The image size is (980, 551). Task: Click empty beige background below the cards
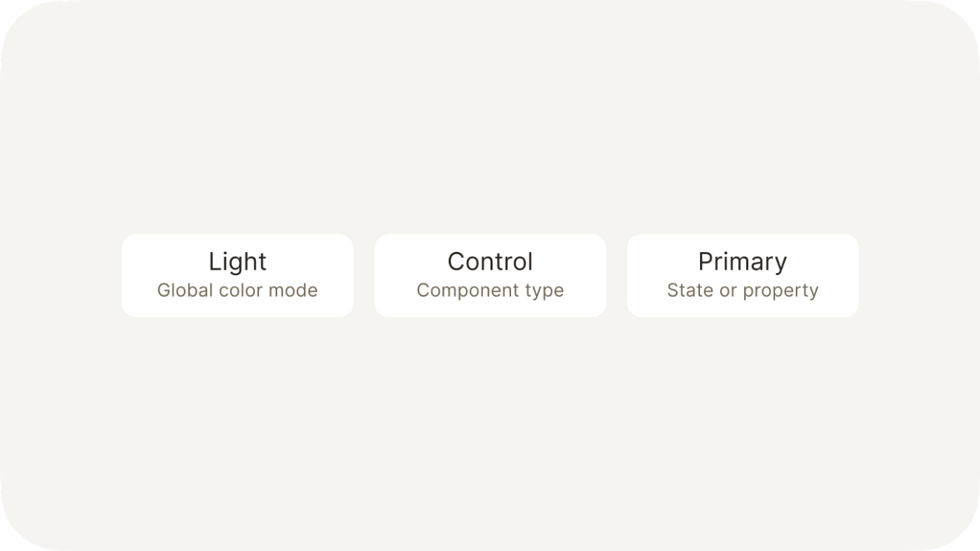pyautogui.click(x=490, y=426)
